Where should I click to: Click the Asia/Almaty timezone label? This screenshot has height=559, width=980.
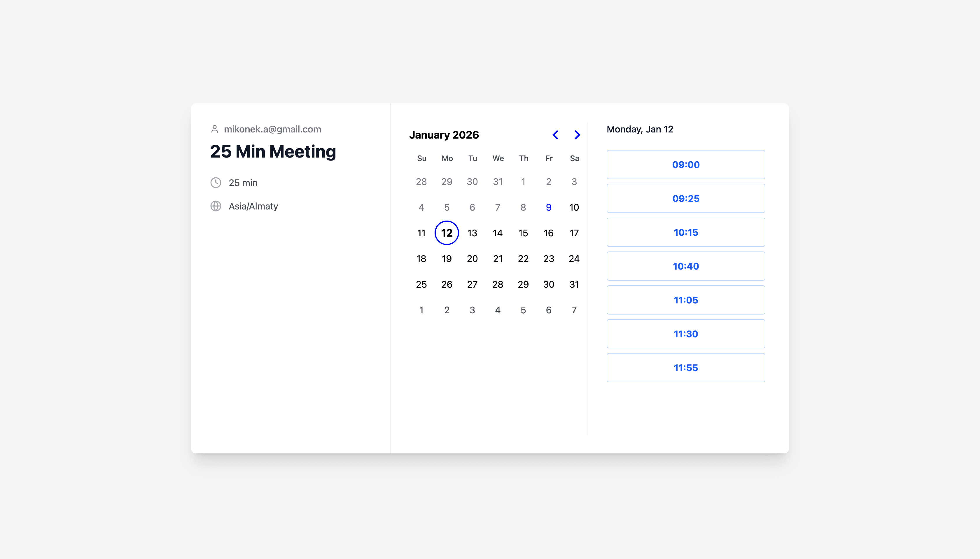pos(253,206)
